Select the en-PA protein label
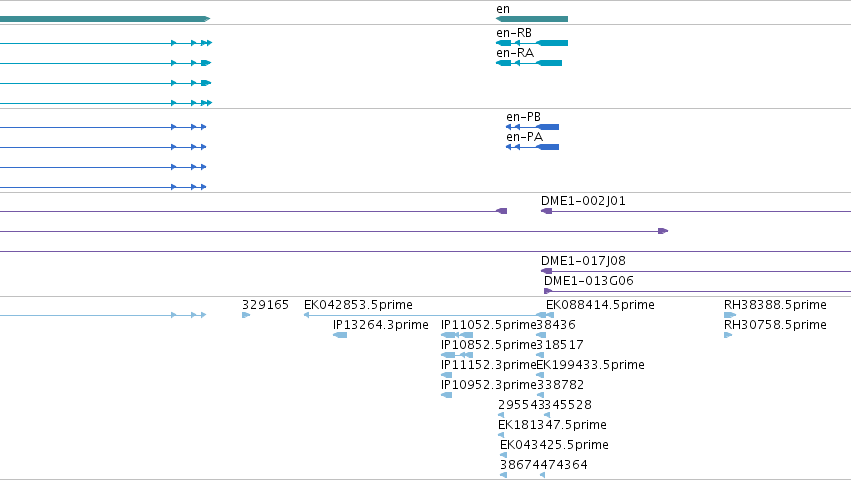Viewport: 851px width, 480px height. click(x=524, y=137)
